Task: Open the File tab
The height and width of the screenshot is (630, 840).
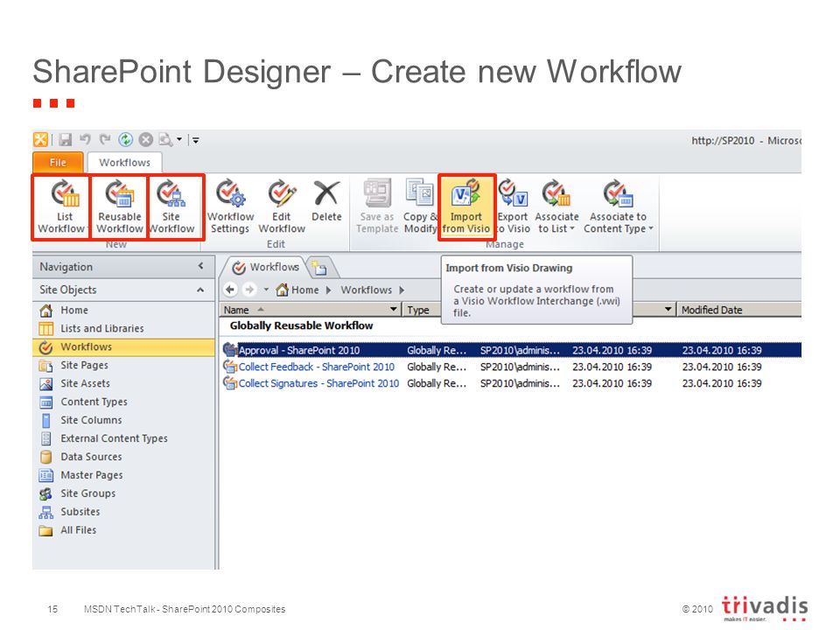Action: tap(59, 163)
